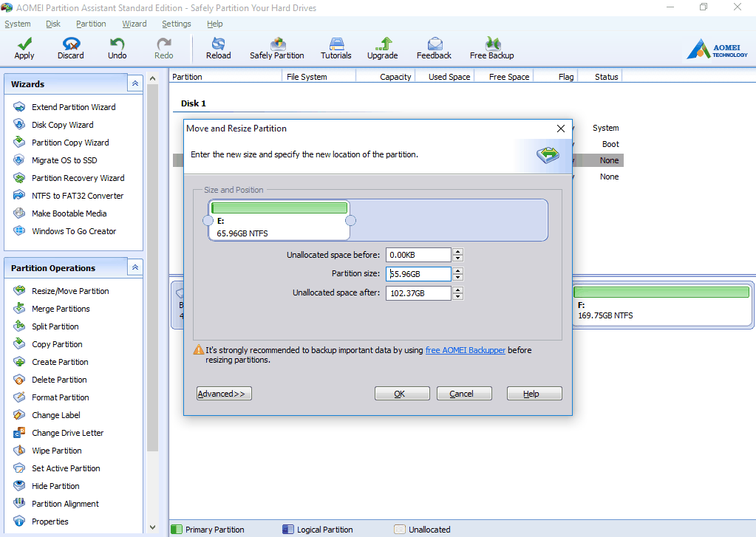Decrease Partition size with down spinner

point(458,277)
